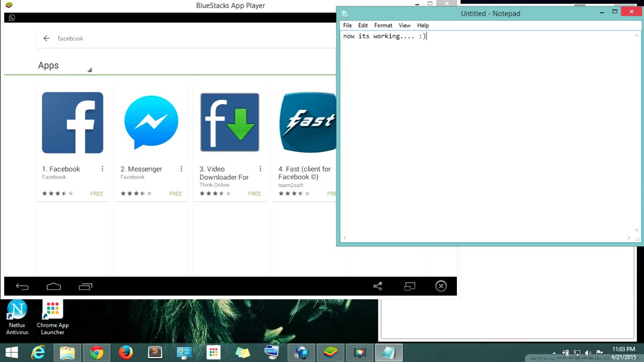
Task: Go back from the facebook search
Action: tap(46, 38)
